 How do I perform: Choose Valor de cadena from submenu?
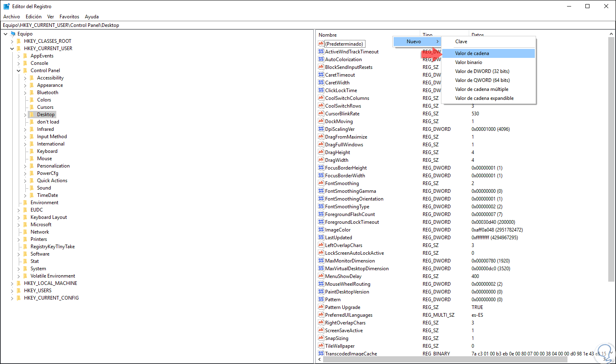488,53
